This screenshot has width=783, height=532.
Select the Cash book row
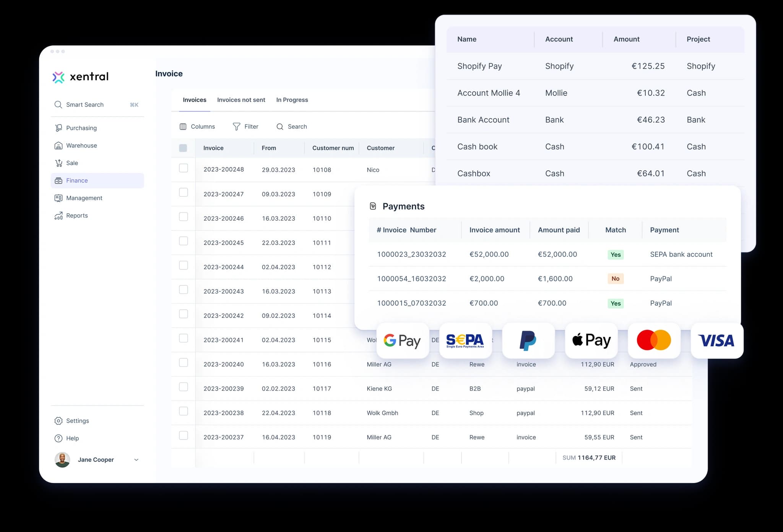point(595,146)
